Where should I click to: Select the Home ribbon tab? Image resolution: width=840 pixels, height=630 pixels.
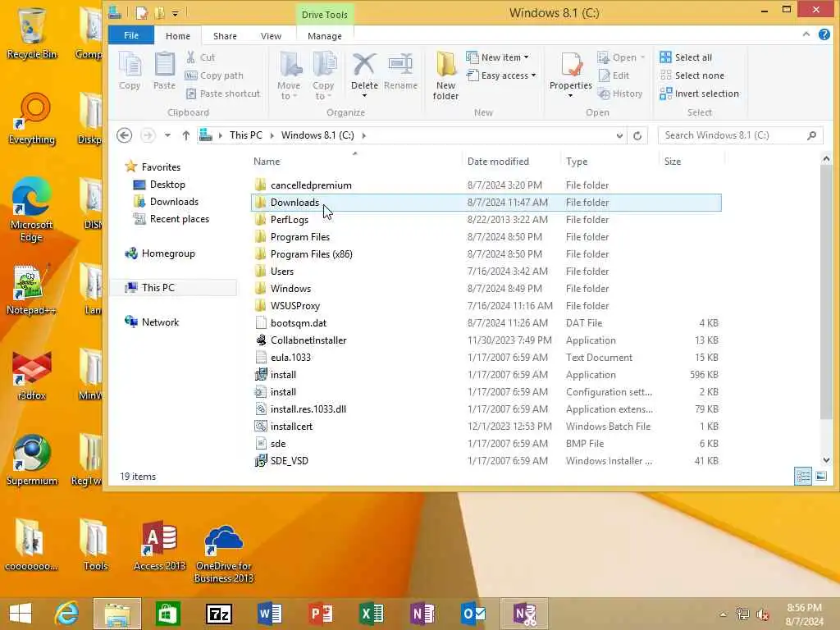(x=178, y=36)
